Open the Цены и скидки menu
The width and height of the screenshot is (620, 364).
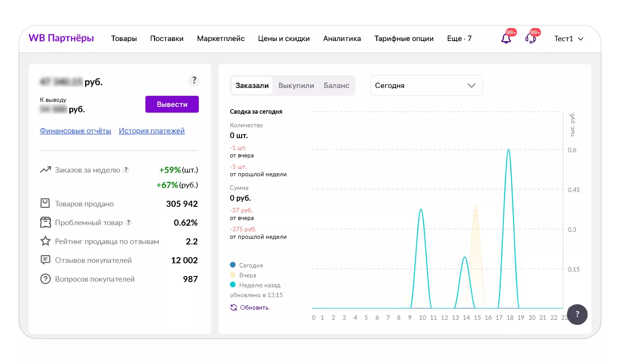click(x=284, y=39)
